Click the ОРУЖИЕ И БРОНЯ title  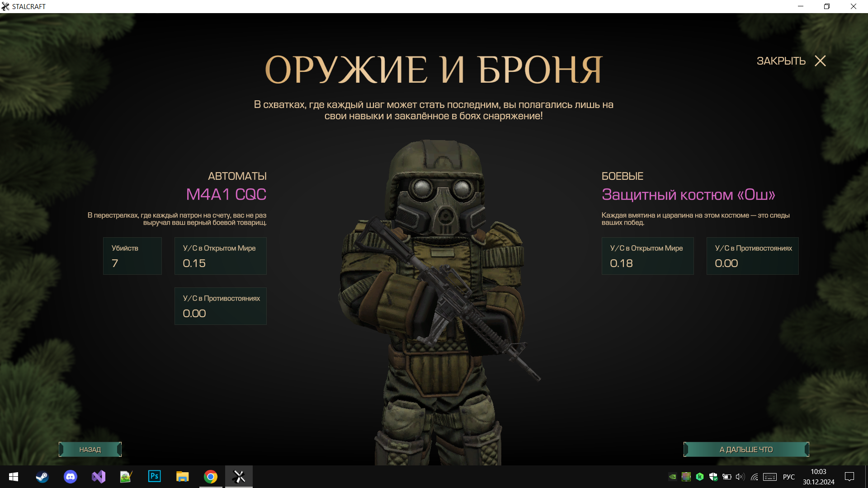click(434, 70)
